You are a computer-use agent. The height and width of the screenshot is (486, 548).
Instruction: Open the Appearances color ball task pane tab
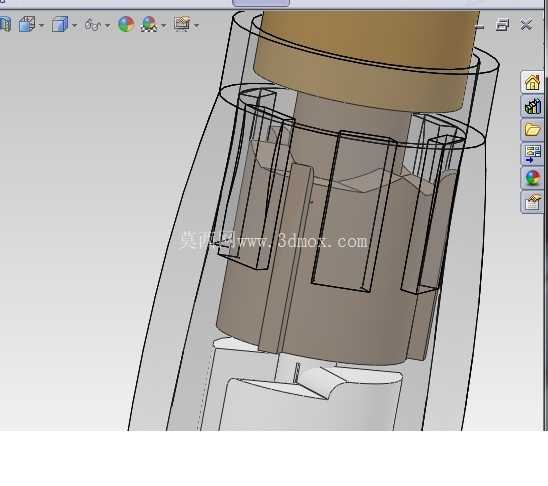532,178
